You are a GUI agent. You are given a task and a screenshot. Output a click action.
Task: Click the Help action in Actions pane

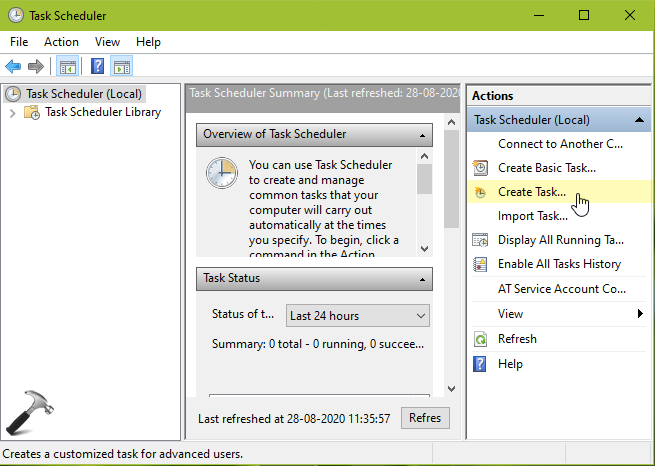[x=510, y=364]
